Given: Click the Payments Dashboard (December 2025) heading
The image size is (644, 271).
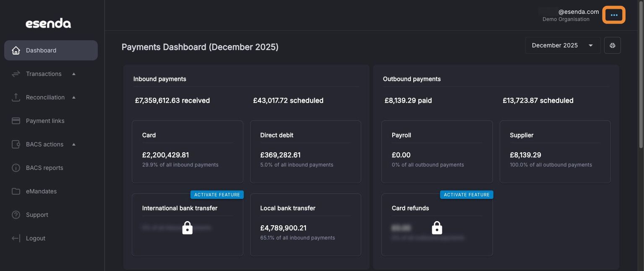Looking at the screenshot, I should [200, 47].
